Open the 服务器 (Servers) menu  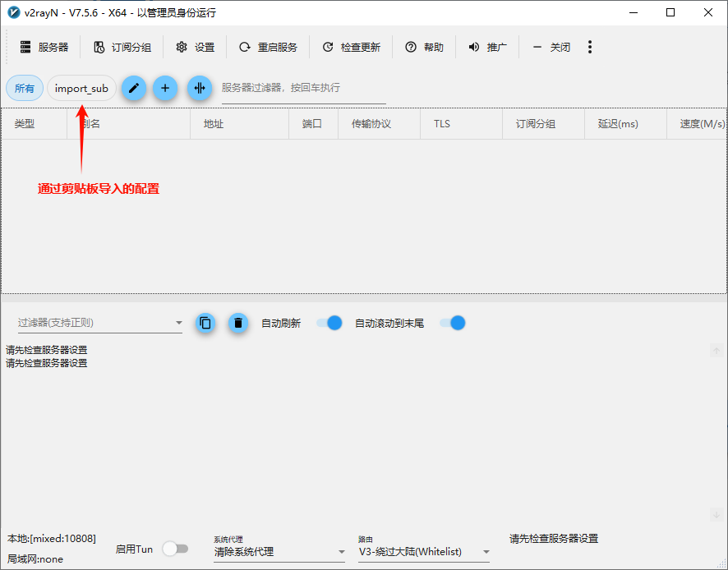pos(44,47)
